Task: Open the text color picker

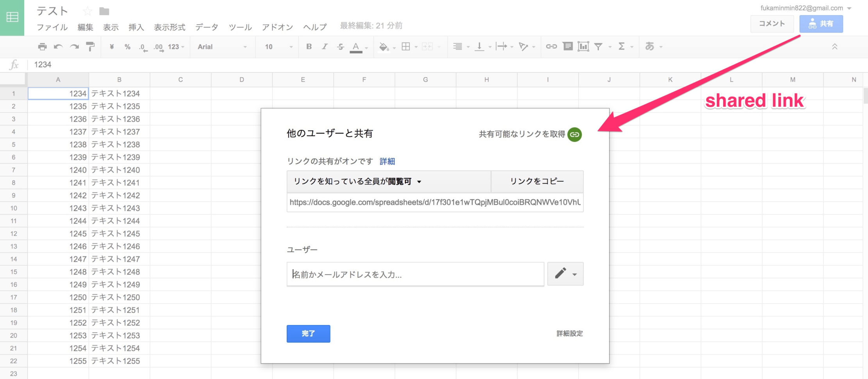Action: (356, 46)
